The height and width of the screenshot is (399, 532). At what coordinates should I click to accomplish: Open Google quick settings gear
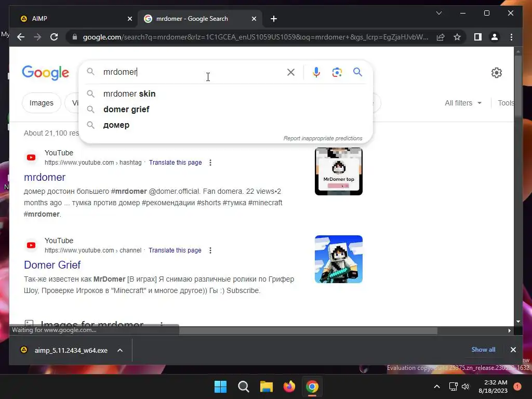click(496, 73)
